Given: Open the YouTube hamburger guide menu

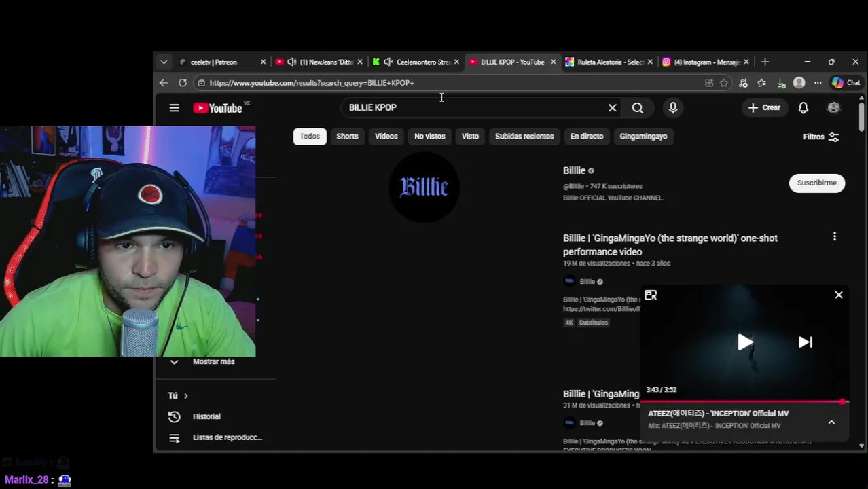Looking at the screenshot, I should point(175,108).
